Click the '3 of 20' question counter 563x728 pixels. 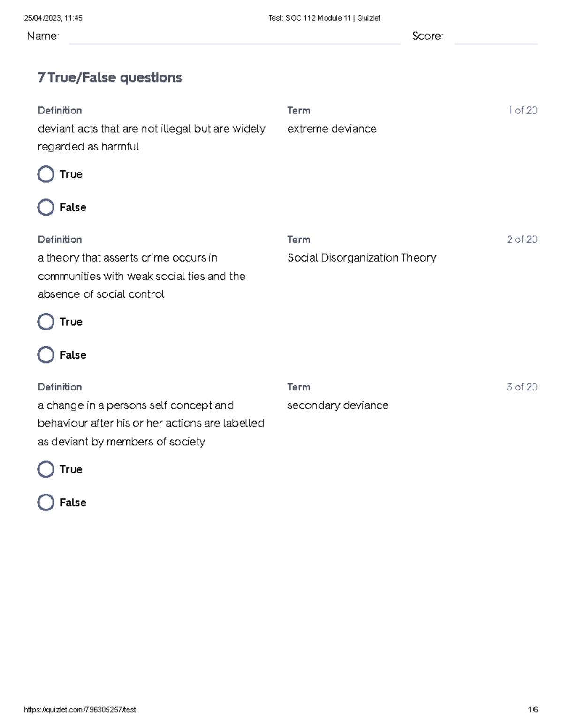(x=522, y=387)
